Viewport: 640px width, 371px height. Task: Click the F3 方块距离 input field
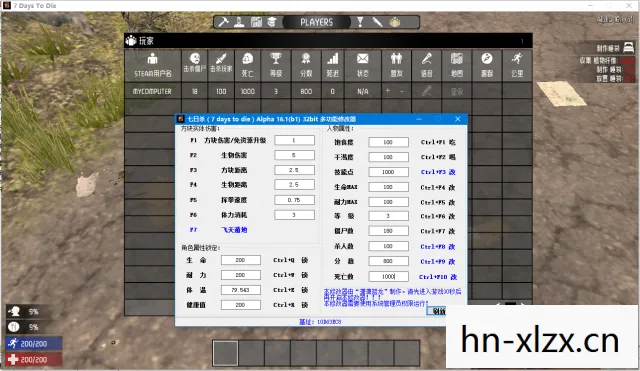point(294,170)
